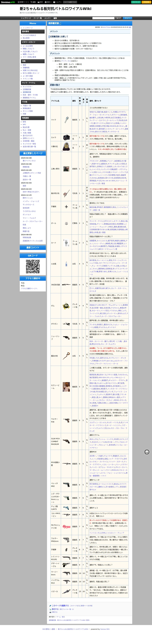Screen dimensions: 152x644
Task: Open the Seesaa Wiki link in footer
Action: pyautogui.click(x=105, y=629)
